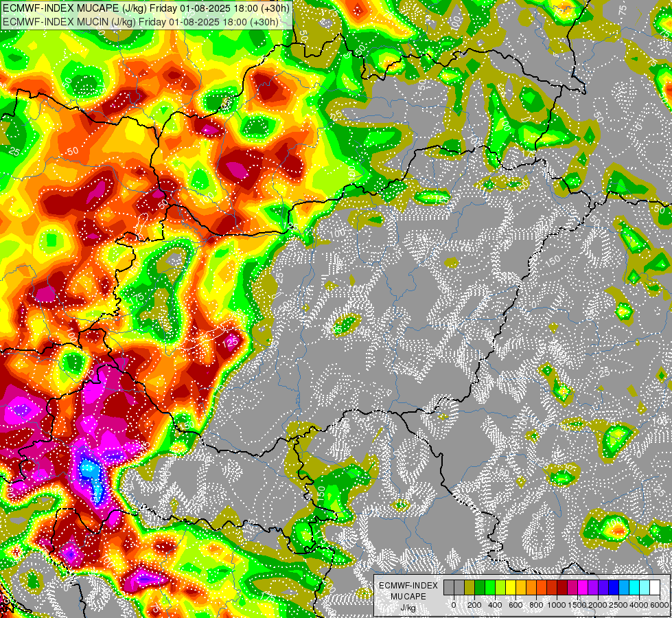
Task: Click the MUCIN title line at top
Action: [x=140, y=21]
